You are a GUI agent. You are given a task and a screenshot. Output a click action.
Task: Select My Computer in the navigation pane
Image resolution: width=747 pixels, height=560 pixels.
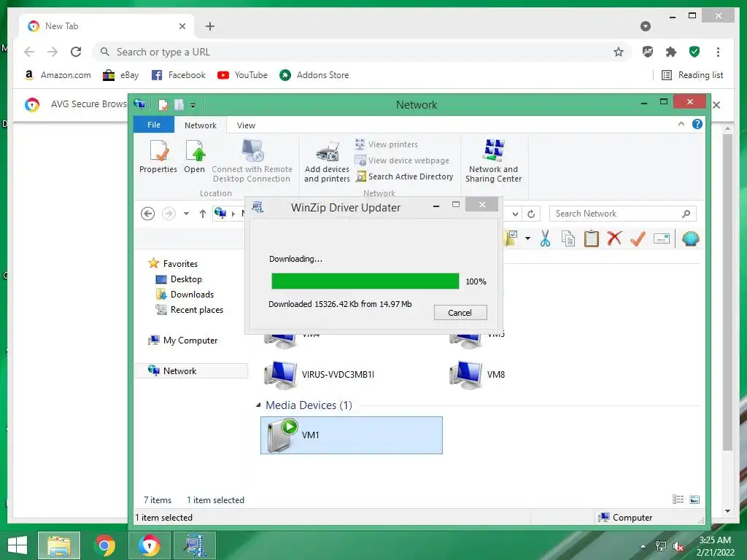point(183,341)
